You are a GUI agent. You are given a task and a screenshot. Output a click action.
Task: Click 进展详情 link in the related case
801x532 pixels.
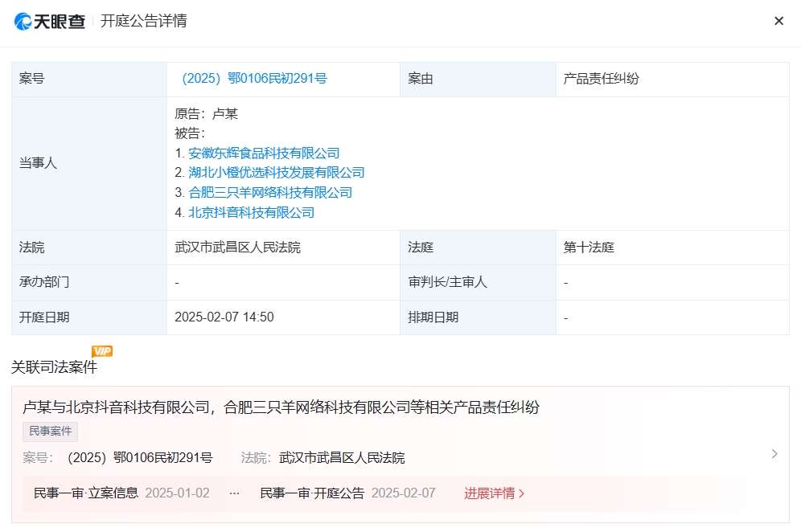(494, 493)
